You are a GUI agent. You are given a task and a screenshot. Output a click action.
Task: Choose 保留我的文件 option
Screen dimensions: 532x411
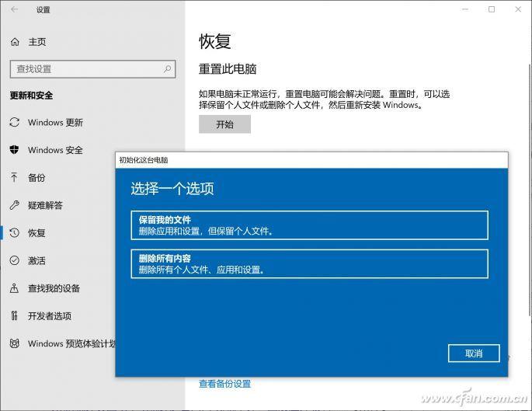[309, 225]
